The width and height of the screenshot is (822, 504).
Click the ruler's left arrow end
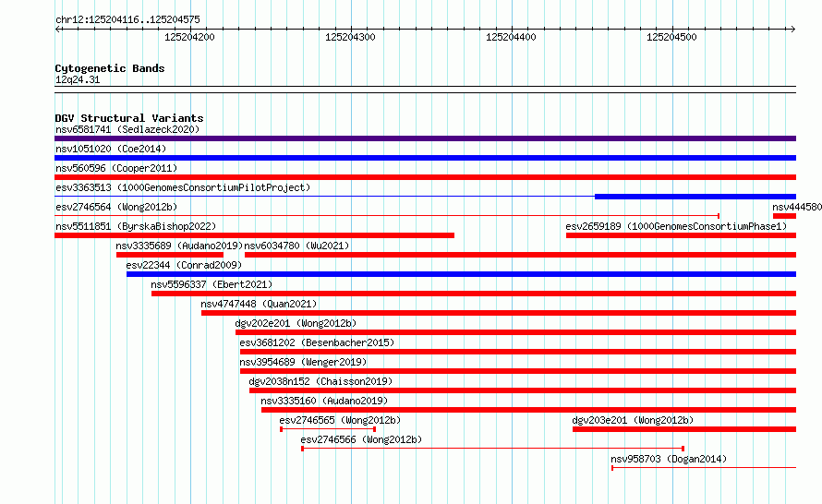57,29
